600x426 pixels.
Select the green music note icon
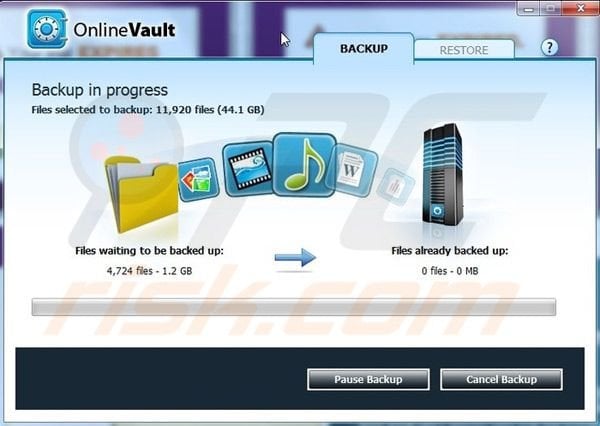pos(305,165)
